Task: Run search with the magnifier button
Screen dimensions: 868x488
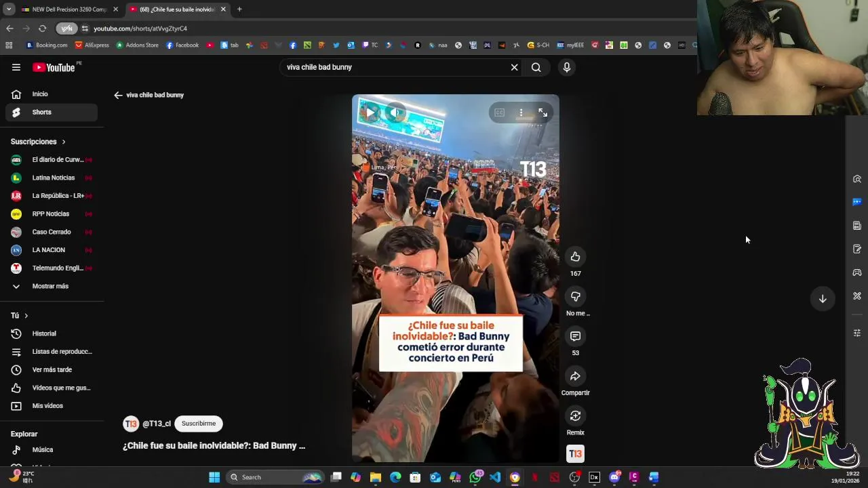Action: (536, 67)
